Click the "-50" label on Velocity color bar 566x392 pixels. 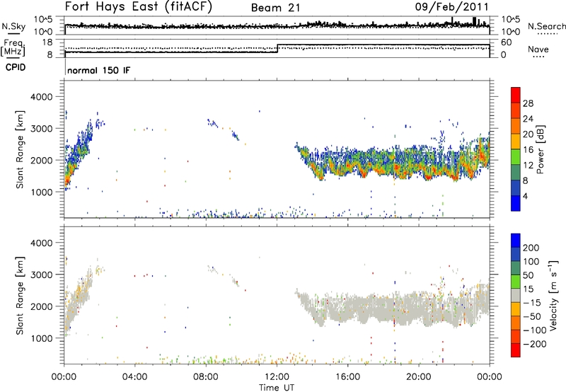pyautogui.click(x=531, y=316)
